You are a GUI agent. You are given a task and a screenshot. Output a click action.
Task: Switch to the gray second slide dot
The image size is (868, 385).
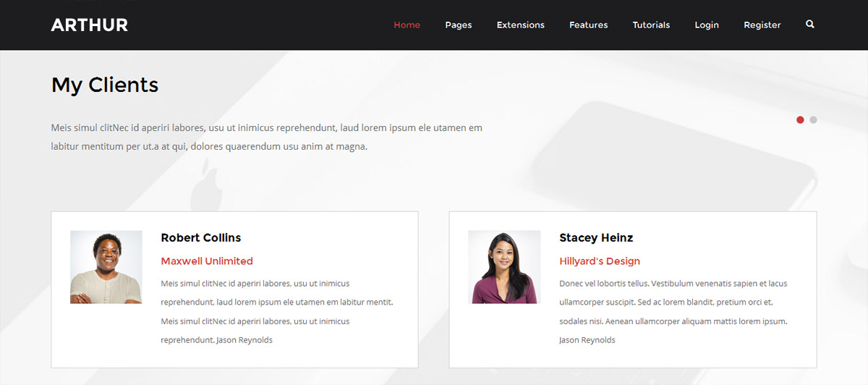(x=813, y=120)
